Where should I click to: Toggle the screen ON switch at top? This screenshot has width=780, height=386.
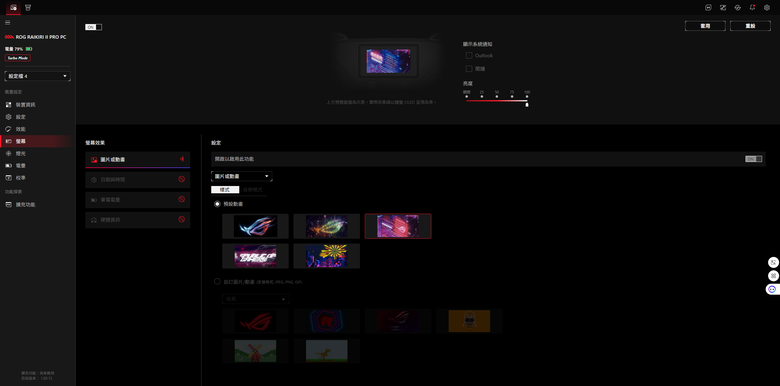94,27
